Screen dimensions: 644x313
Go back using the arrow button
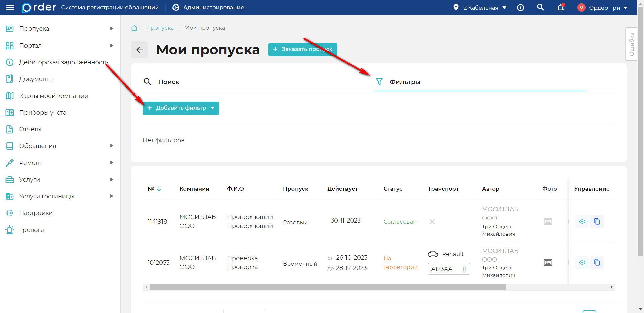pyautogui.click(x=139, y=49)
